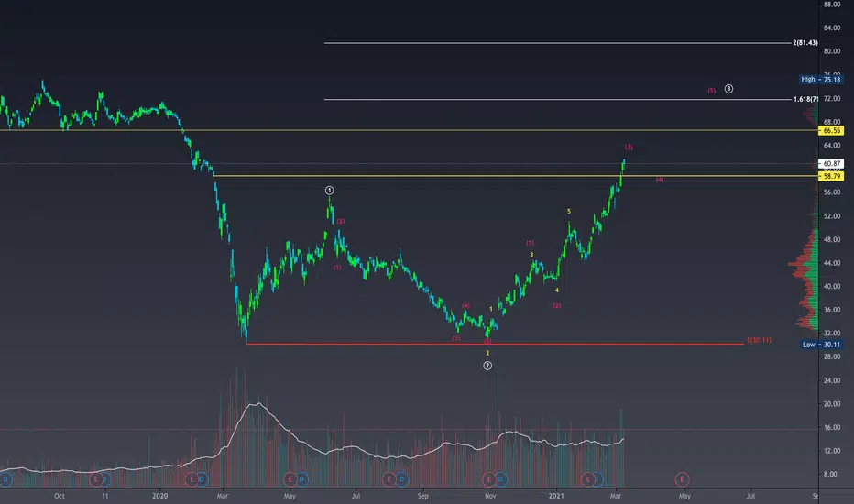Viewport: 854px width, 504px height.
Task: Click the red 1(30.11) Fibonacci label
Action: [759, 340]
